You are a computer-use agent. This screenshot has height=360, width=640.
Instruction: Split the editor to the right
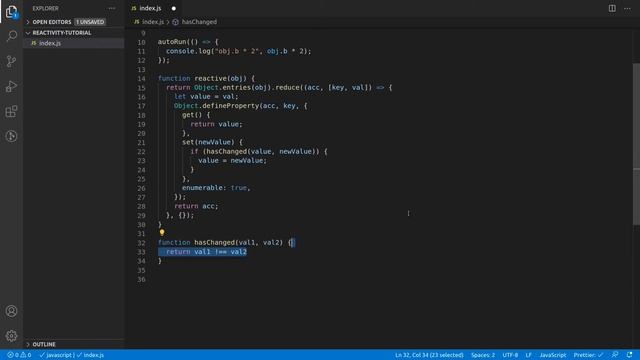coord(612,8)
